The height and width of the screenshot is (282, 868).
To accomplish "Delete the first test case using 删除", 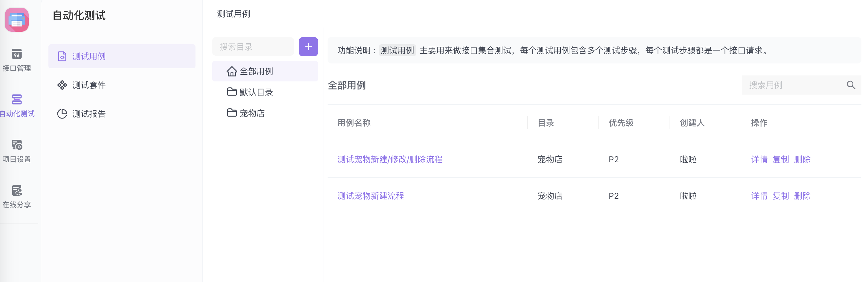I will pos(802,159).
